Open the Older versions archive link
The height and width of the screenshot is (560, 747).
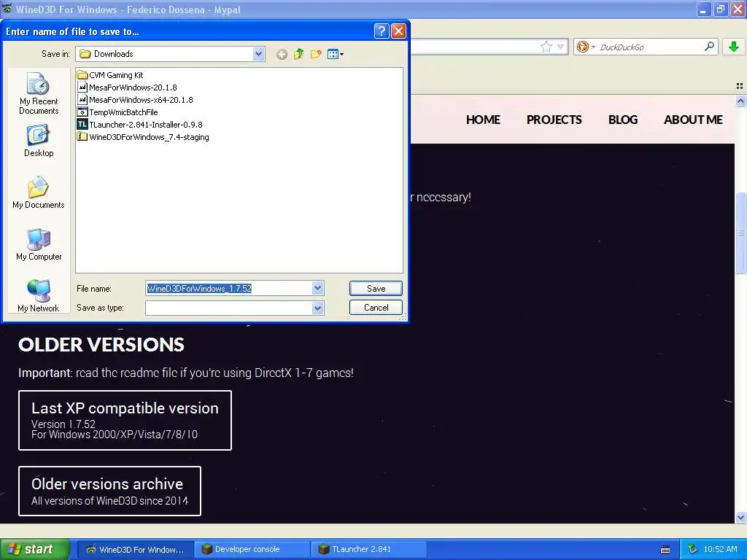(x=109, y=491)
